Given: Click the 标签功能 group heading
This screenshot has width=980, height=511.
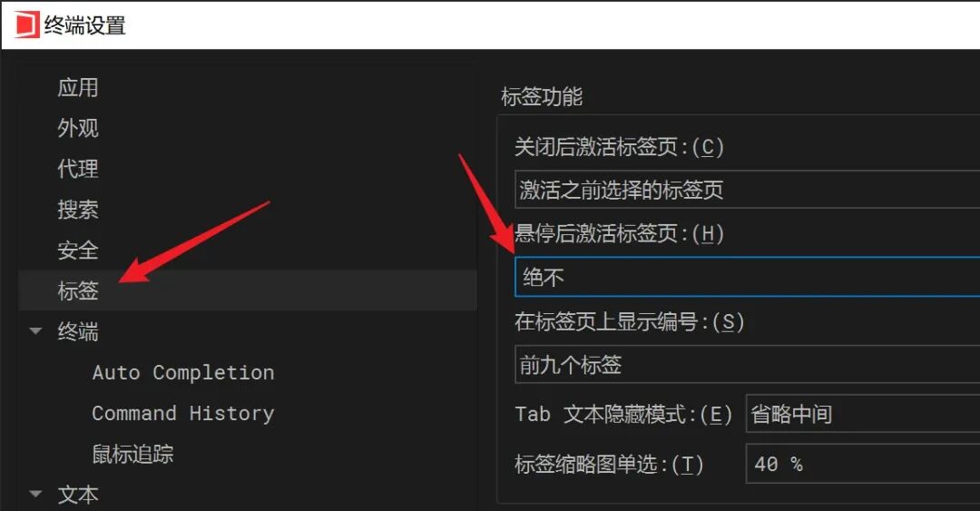Looking at the screenshot, I should coord(542,97).
